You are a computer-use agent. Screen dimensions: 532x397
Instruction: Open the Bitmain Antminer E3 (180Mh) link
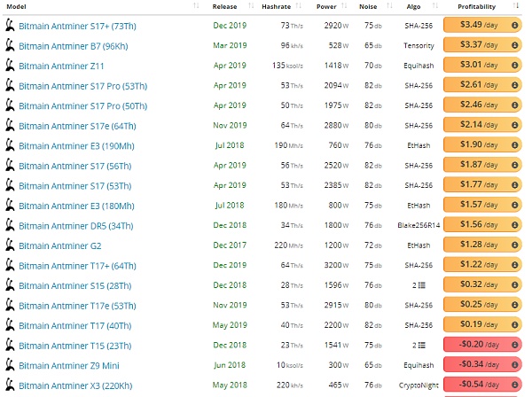point(76,206)
